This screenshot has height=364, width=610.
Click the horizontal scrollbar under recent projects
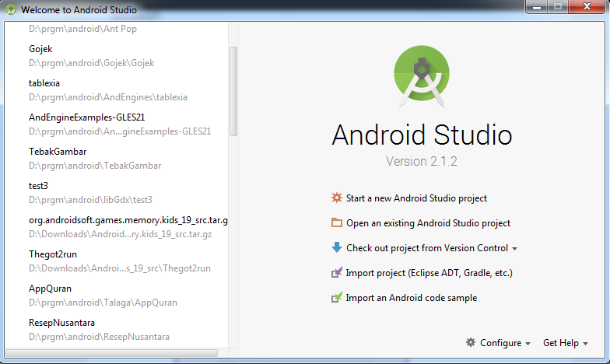(x=112, y=353)
